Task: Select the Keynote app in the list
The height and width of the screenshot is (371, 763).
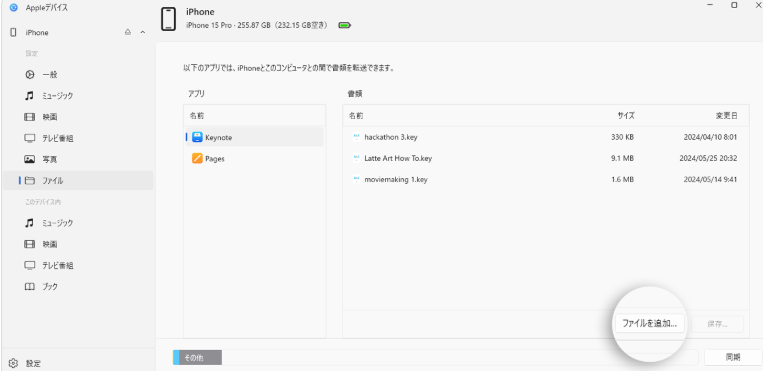Action: pyautogui.click(x=254, y=137)
